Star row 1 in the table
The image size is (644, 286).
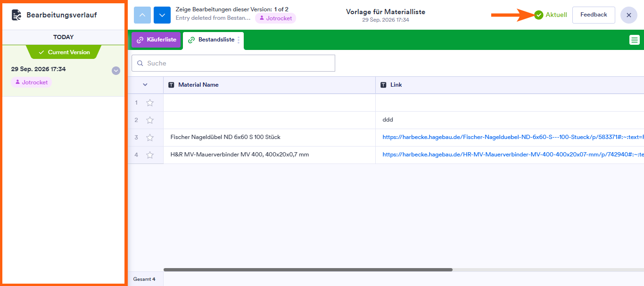click(x=150, y=103)
